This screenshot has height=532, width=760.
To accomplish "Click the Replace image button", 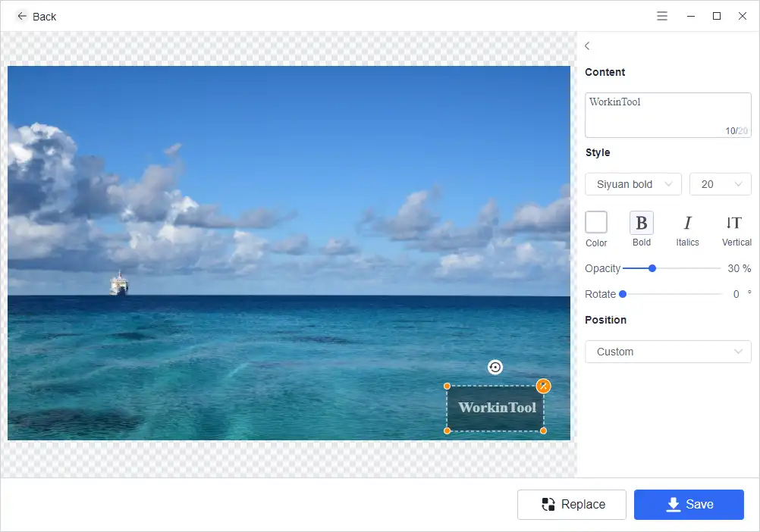I will click(571, 505).
